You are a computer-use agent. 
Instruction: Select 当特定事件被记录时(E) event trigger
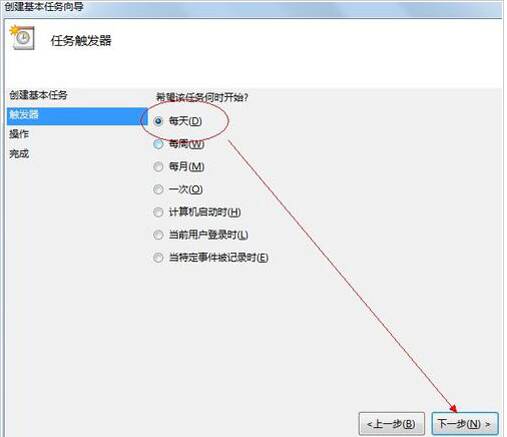point(158,258)
